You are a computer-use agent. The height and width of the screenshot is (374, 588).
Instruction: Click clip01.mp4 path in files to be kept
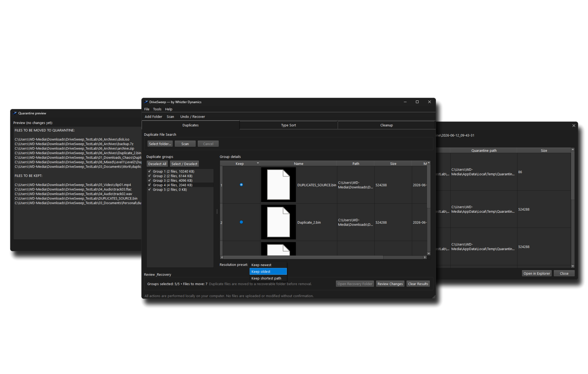point(73,185)
